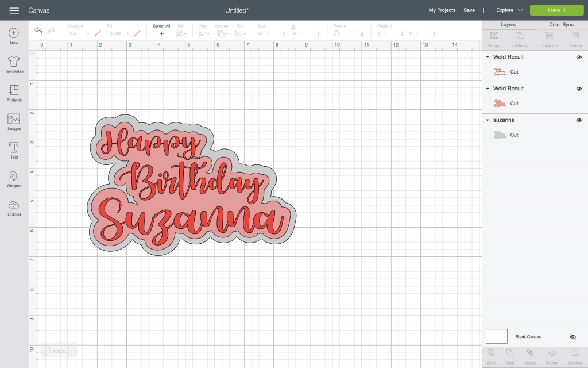Click the green Make It button

(x=556, y=10)
